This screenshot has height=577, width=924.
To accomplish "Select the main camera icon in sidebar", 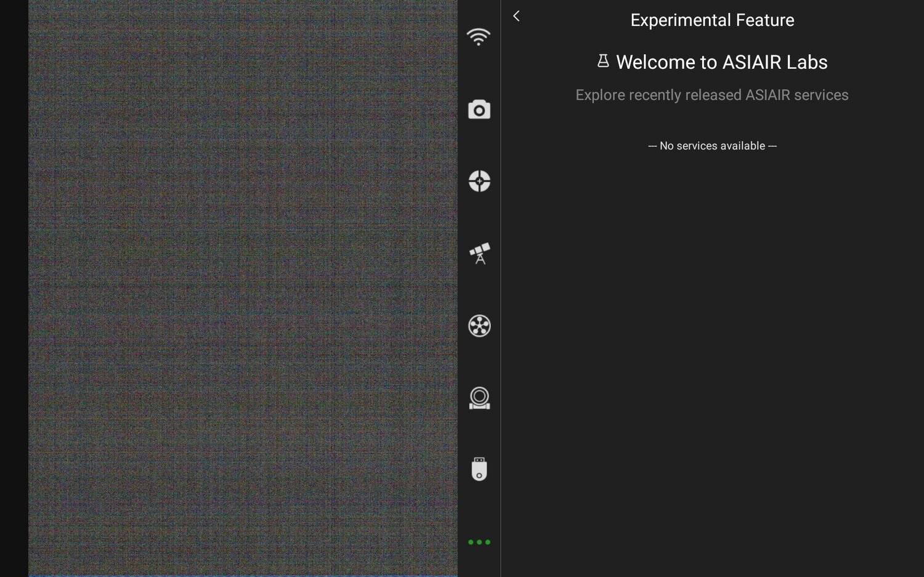I will click(x=479, y=109).
